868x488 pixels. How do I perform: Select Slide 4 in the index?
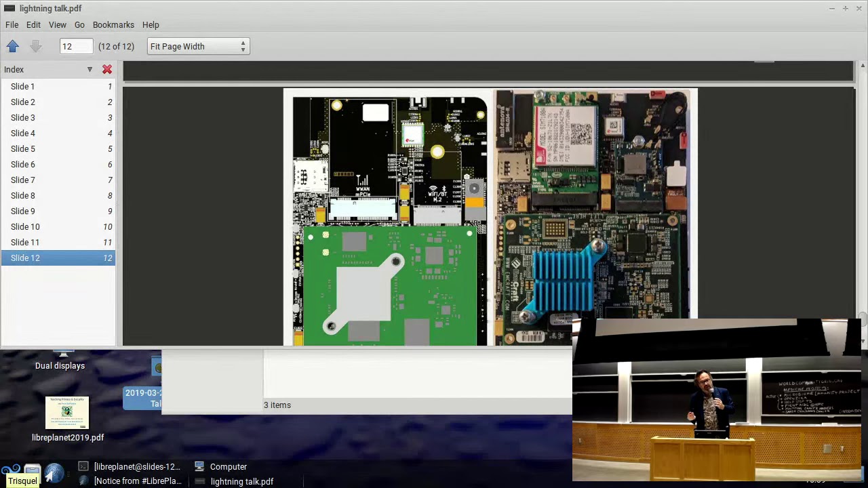point(58,134)
